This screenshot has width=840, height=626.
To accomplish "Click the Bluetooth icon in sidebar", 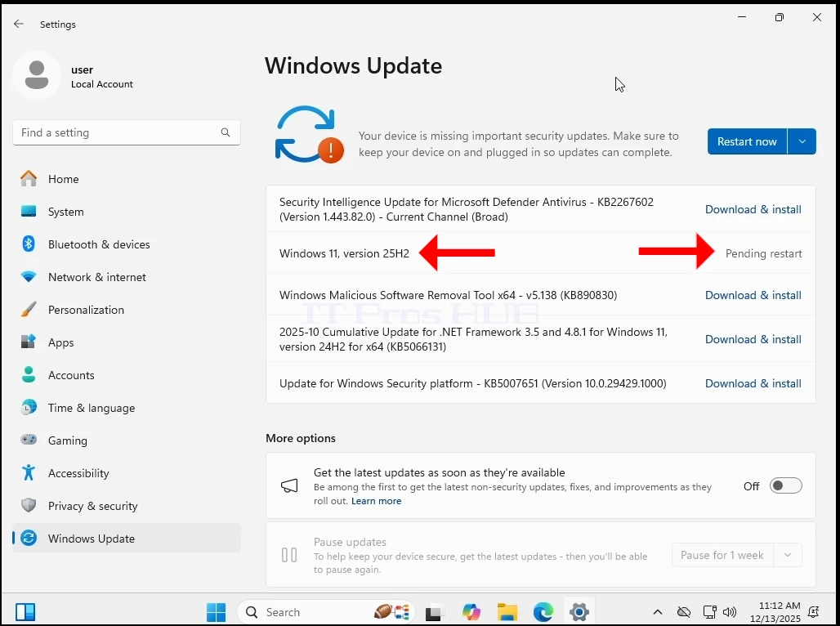I will 29,244.
